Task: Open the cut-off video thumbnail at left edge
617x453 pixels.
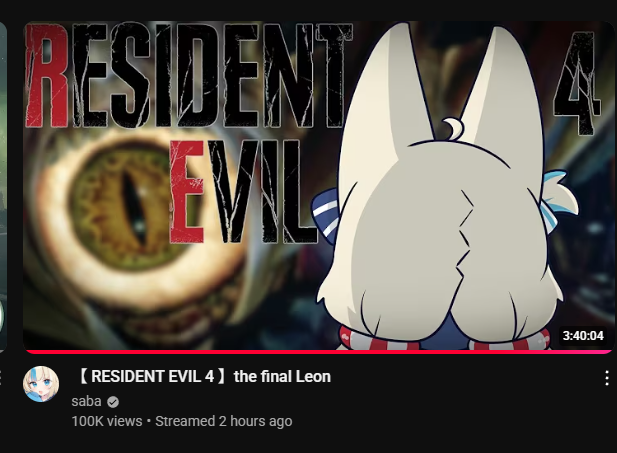Action: [3, 185]
